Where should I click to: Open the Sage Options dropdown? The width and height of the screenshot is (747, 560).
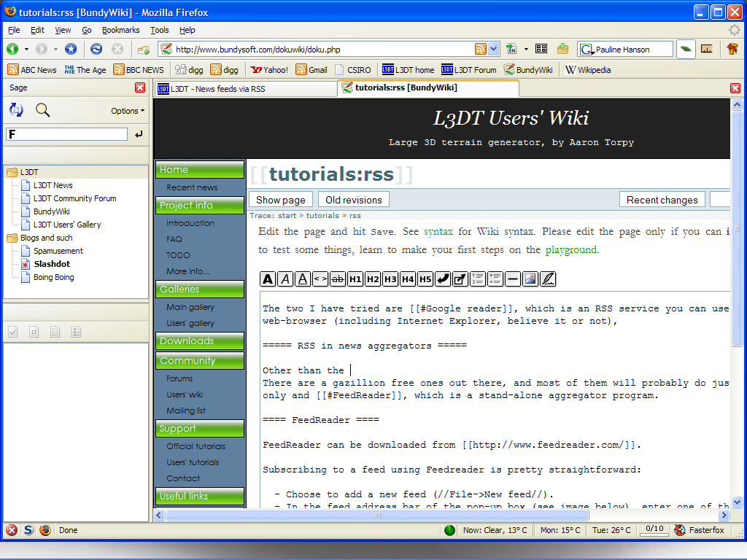click(128, 111)
